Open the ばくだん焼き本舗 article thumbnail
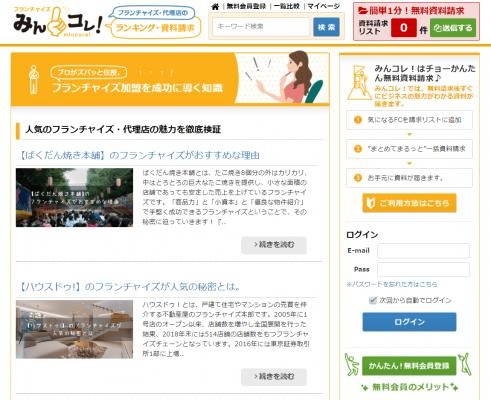The width and height of the screenshot is (491, 400). 74,197
